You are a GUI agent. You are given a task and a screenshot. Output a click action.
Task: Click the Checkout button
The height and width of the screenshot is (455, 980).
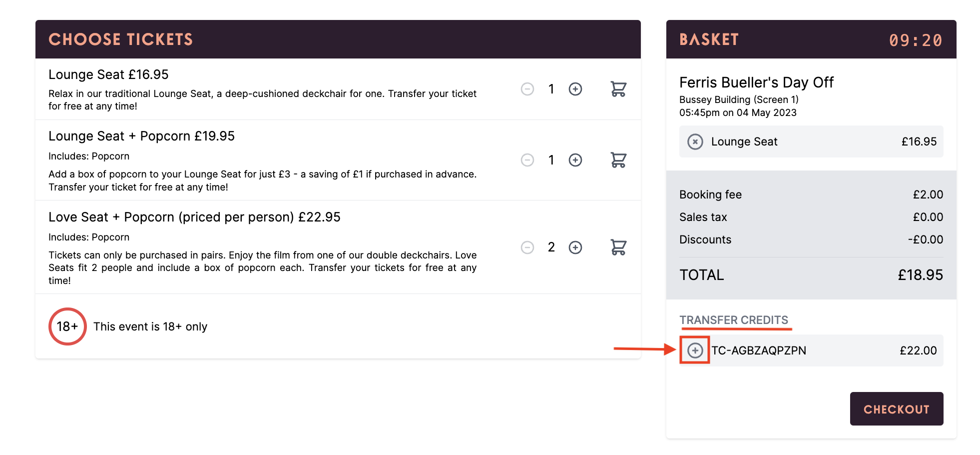click(x=897, y=409)
